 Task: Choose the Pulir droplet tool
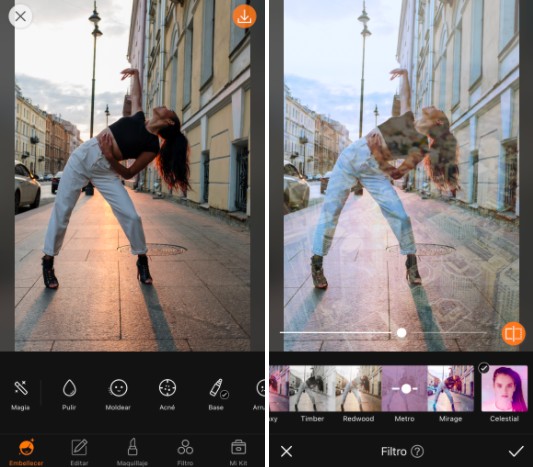69,395
